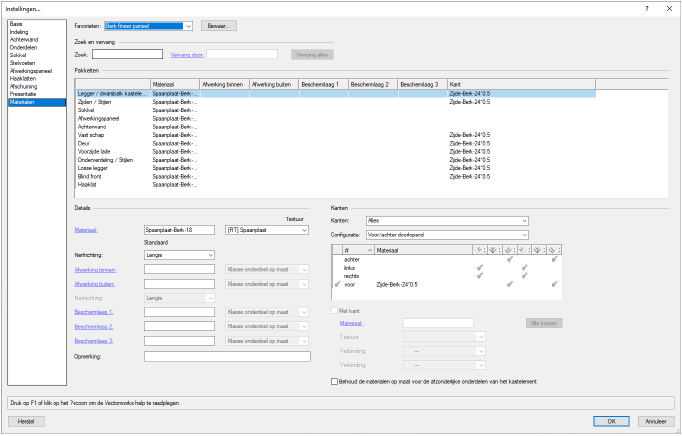The width and height of the screenshot is (682, 436).
Task: Click the Vervang door text field
Action: [242, 54]
